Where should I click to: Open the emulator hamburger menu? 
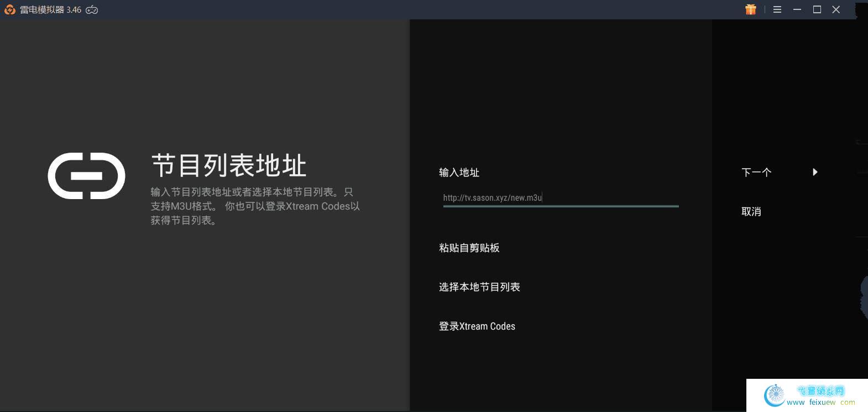coord(777,9)
